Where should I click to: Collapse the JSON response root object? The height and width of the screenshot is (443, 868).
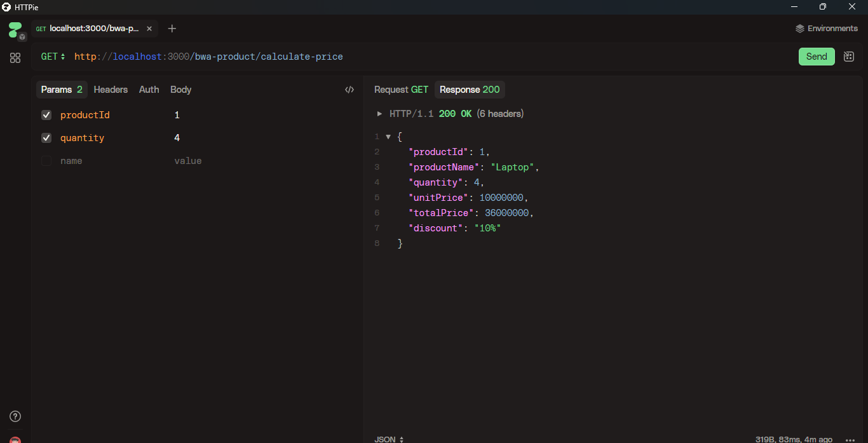pos(388,136)
